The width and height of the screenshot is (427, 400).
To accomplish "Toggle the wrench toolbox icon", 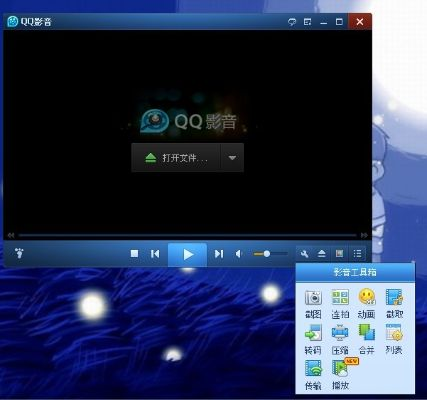I will click(x=304, y=254).
